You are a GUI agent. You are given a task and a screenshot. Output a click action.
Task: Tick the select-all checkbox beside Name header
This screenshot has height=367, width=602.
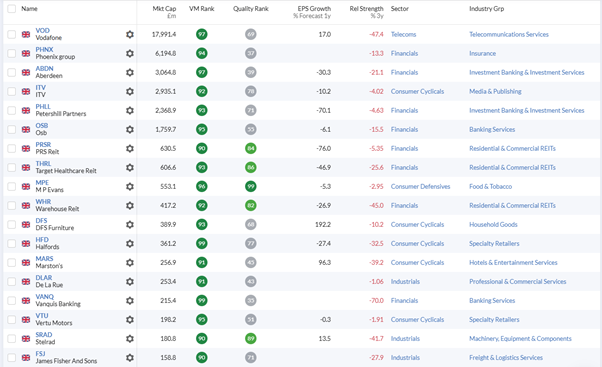pyautogui.click(x=12, y=8)
